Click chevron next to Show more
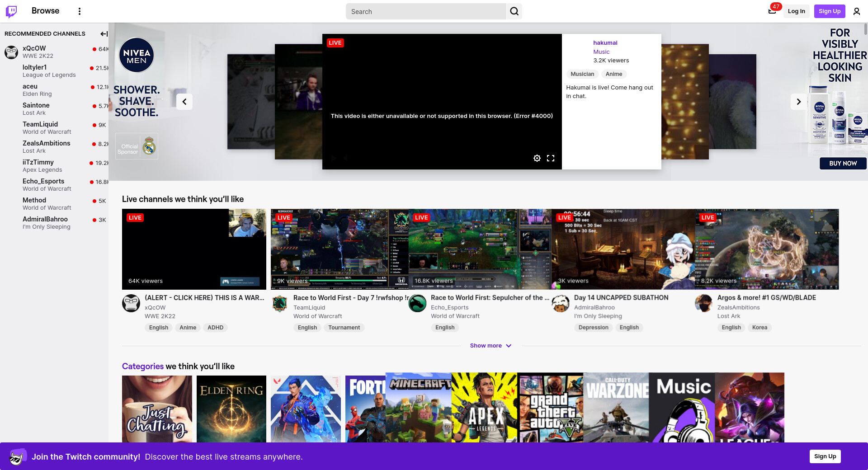868x470 pixels. tap(509, 346)
